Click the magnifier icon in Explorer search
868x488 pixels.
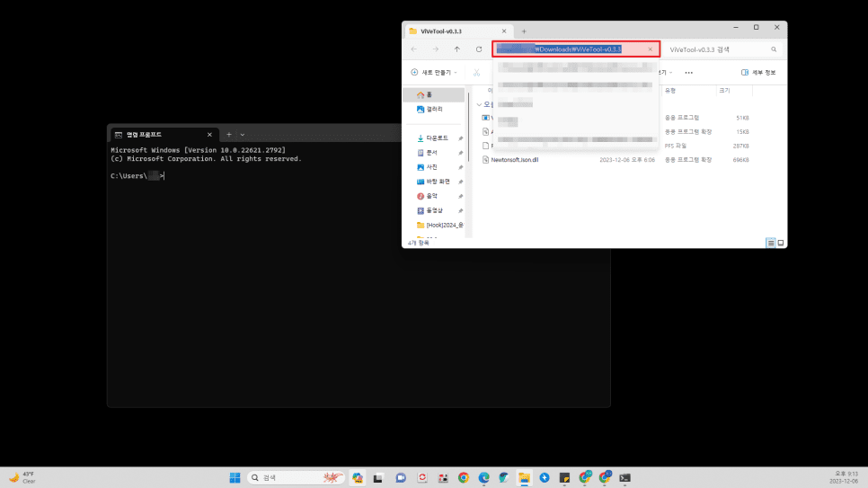click(x=774, y=49)
